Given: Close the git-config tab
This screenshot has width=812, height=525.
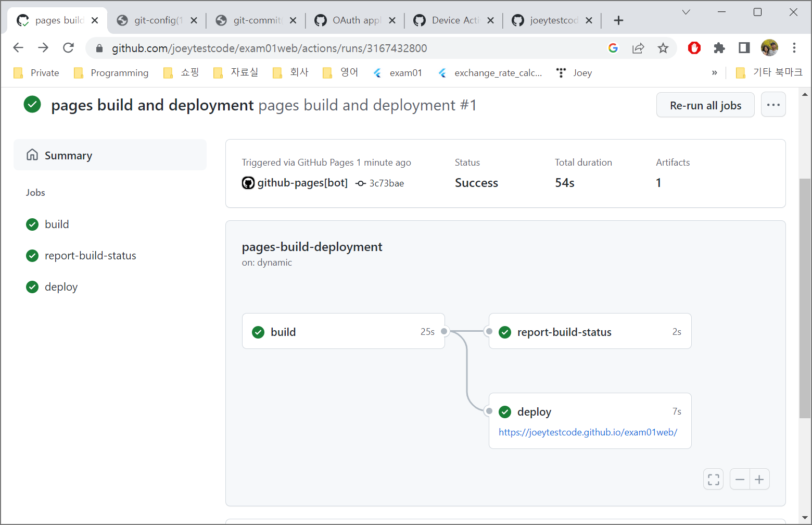Looking at the screenshot, I should (x=194, y=20).
